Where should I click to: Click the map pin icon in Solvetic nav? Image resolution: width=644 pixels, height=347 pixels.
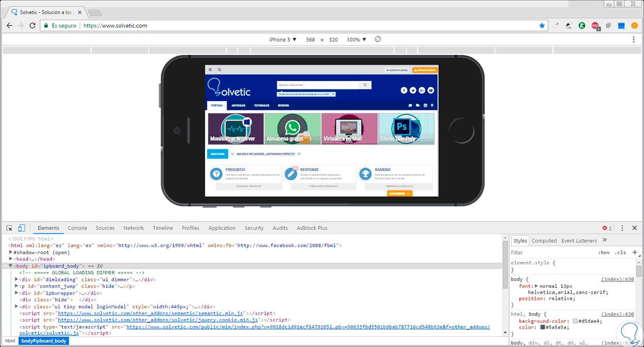point(432,105)
